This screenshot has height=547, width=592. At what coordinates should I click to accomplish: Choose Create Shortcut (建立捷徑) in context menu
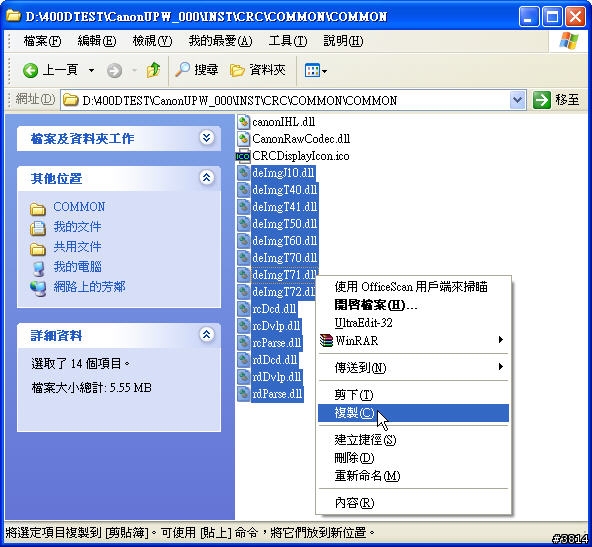tap(413, 440)
